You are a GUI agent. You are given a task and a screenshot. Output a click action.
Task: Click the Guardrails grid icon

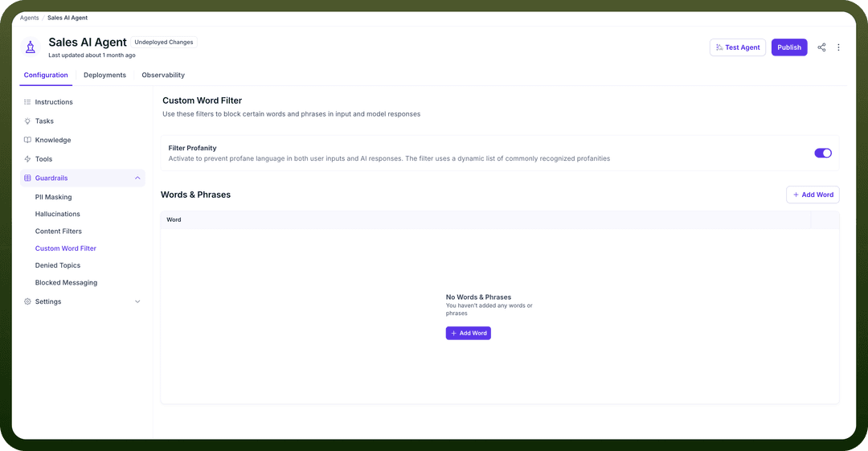(x=27, y=178)
